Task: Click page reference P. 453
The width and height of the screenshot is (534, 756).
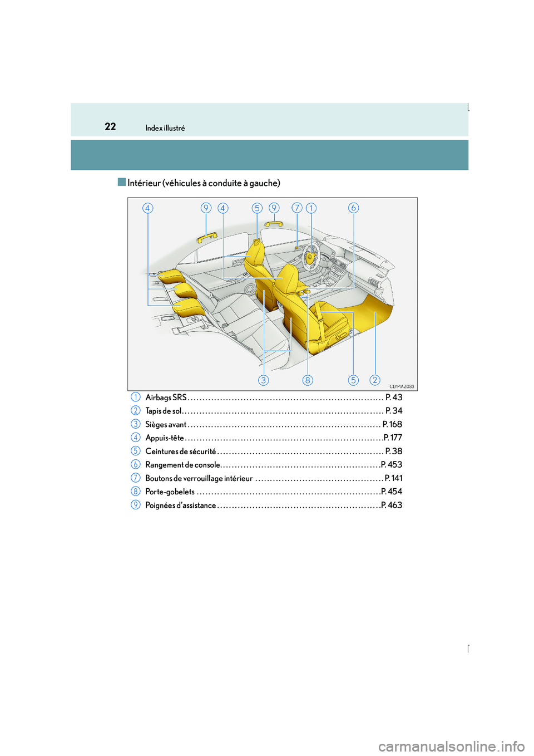Action: (392, 465)
